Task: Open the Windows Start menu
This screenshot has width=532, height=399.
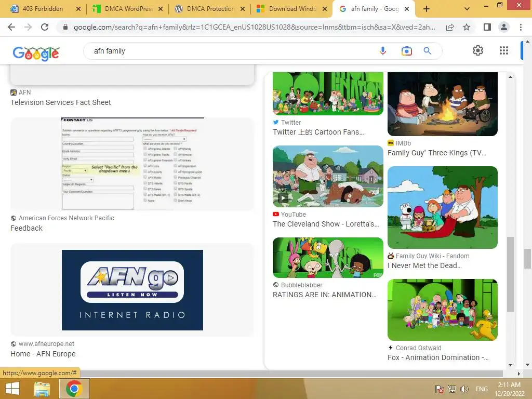Action: [x=12, y=389]
